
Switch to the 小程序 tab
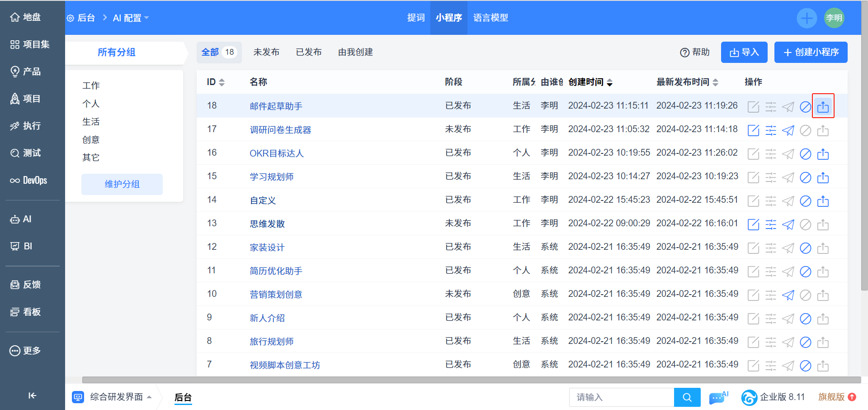coord(449,18)
